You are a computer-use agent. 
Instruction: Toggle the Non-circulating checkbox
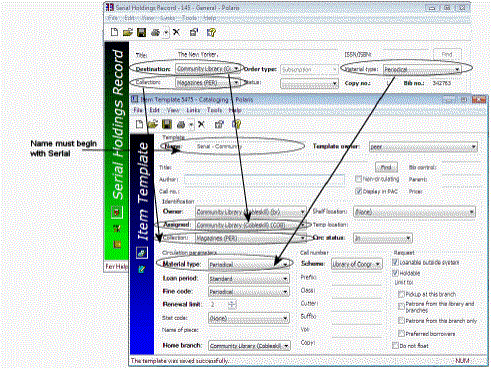(358, 179)
